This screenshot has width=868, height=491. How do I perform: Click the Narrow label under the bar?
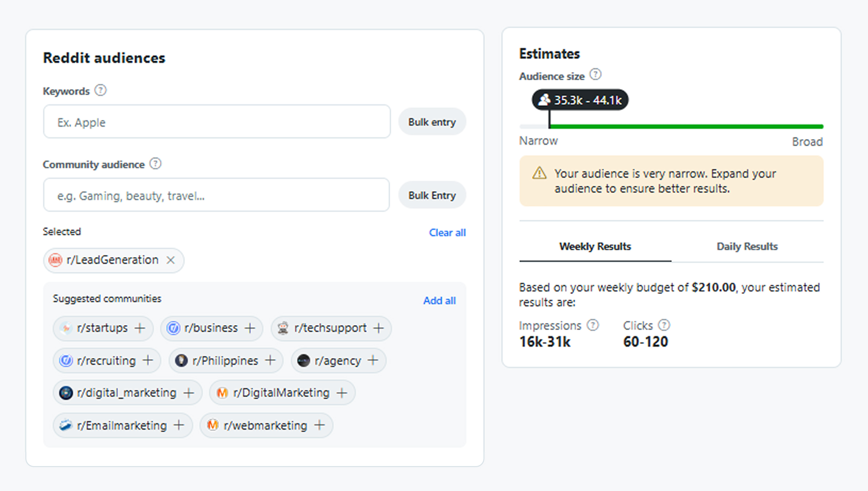(539, 141)
